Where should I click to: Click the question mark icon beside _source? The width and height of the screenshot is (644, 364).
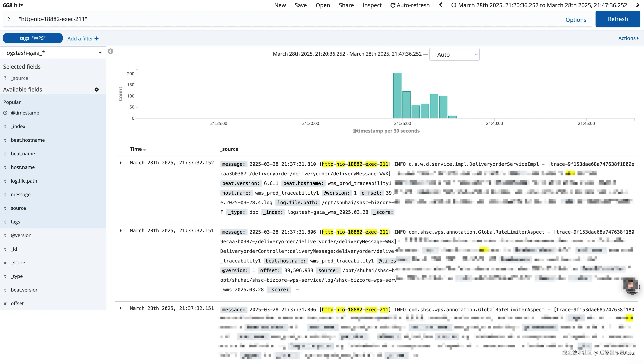pyautogui.click(x=5, y=78)
